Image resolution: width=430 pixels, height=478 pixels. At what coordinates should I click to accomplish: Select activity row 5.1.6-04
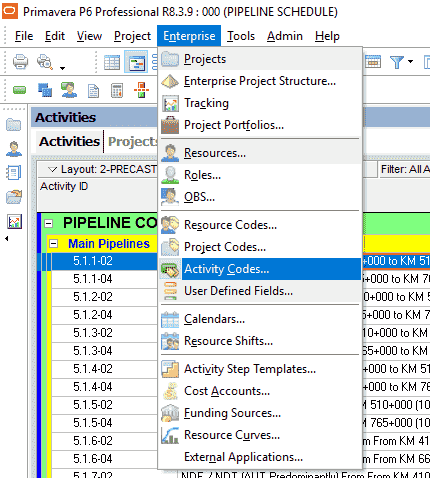click(x=104, y=459)
